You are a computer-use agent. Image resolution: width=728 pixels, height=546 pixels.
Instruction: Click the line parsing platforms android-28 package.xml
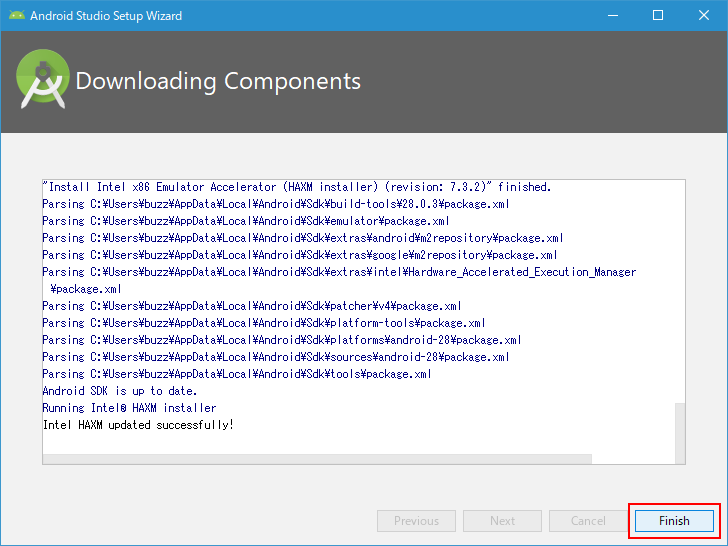click(282, 340)
